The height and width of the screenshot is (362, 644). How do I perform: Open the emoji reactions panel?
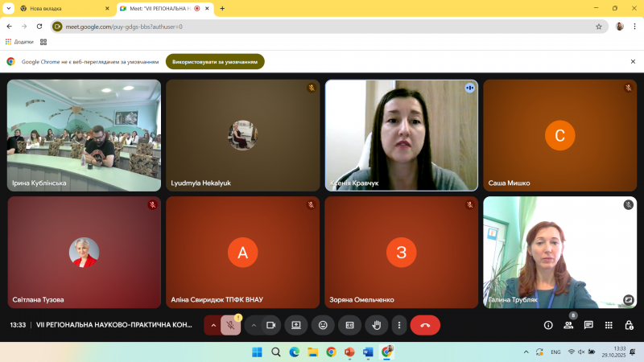coord(323,325)
